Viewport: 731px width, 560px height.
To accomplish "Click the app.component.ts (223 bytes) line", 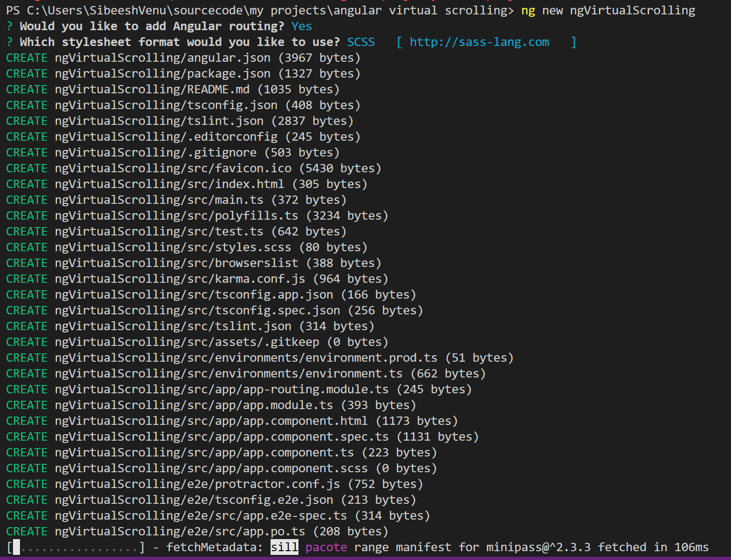I will click(221, 453).
